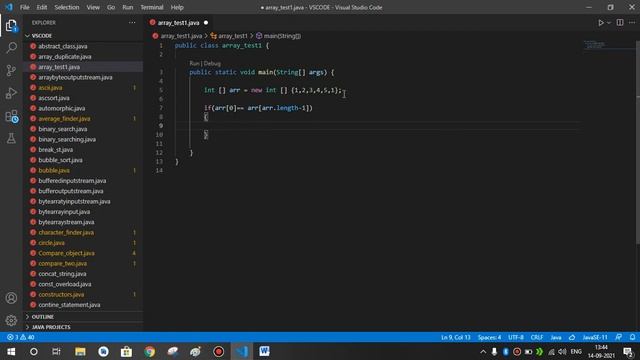Change line endings via CRLF item

(537, 338)
